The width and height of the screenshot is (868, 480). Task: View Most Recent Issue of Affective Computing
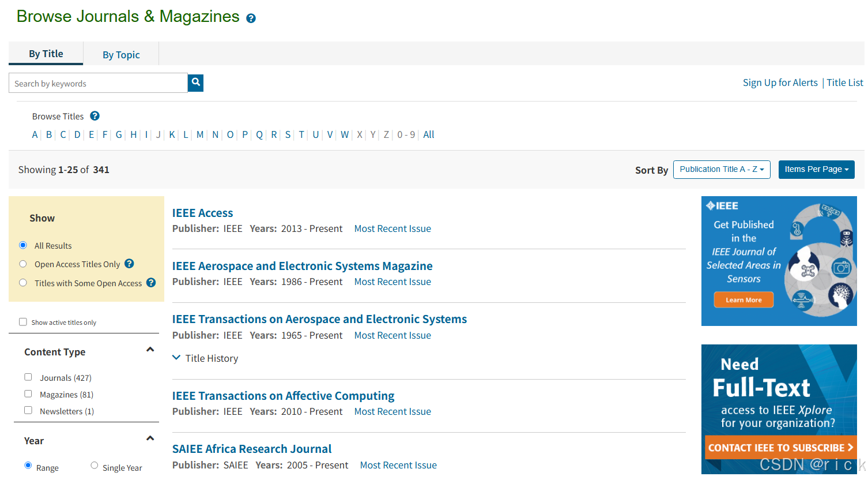coord(393,411)
